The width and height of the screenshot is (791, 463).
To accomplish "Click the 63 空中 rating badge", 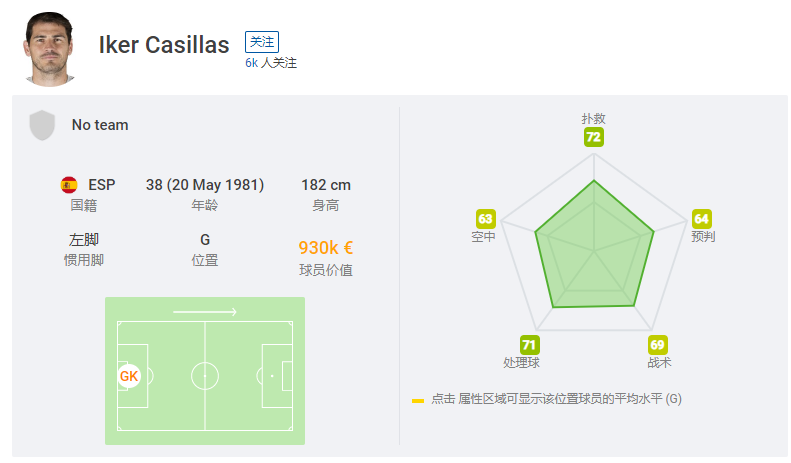I will click(485, 219).
